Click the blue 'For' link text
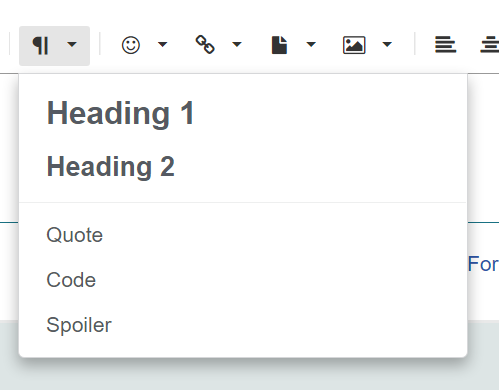Viewport: 499px width, 390px height. coord(483,264)
